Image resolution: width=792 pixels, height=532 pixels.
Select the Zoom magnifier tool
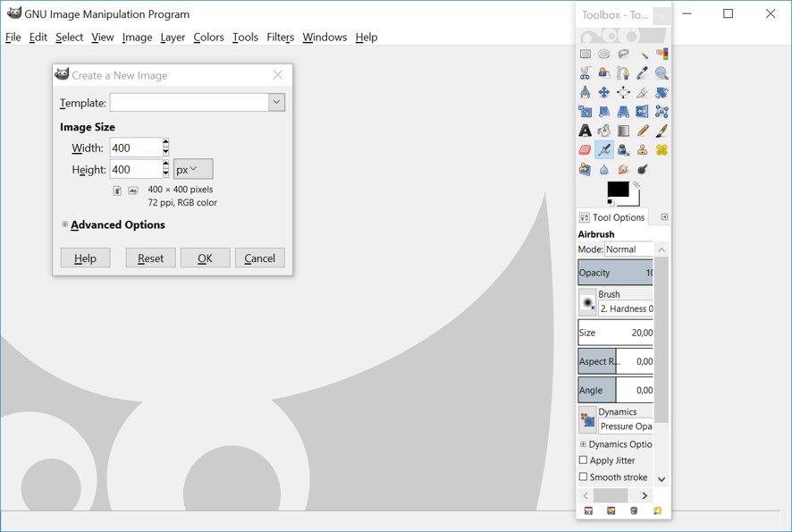[x=661, y=73]
